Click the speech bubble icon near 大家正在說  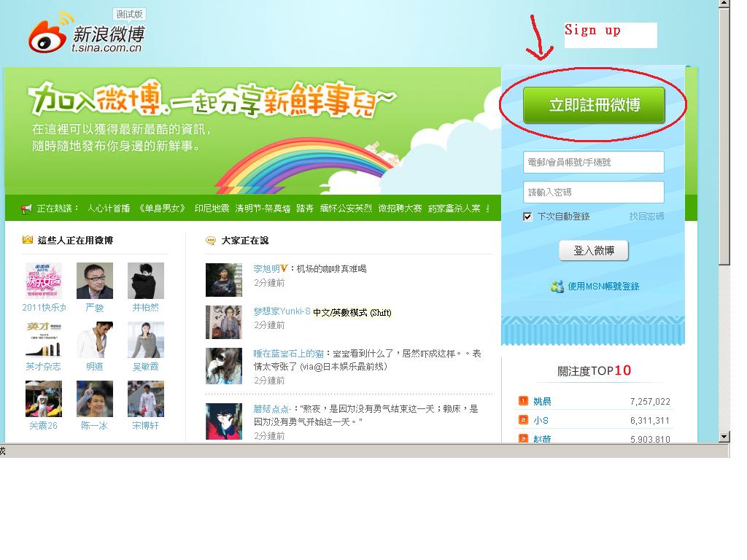[x=211, y=241]
